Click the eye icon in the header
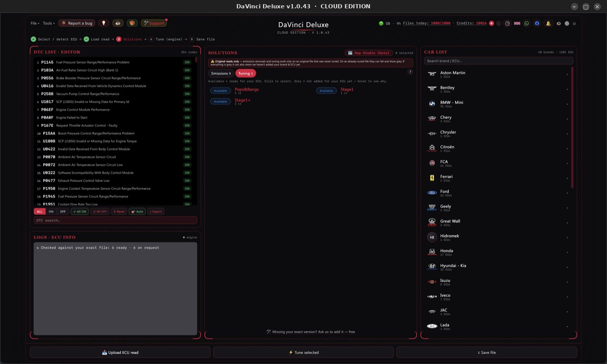Image resolution: width=607 pixels, height=364 pixels. [558, 24]
